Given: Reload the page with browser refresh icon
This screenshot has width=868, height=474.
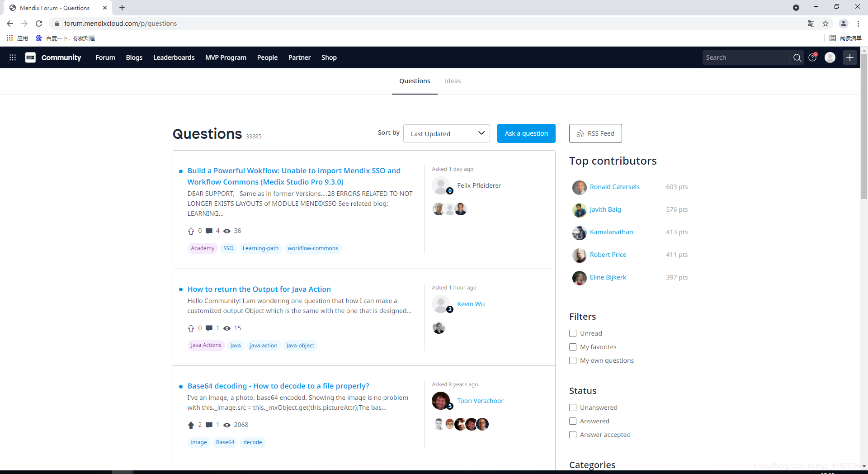Looking at the screenshot, I should pyautogui.click(x=39, y=24).
